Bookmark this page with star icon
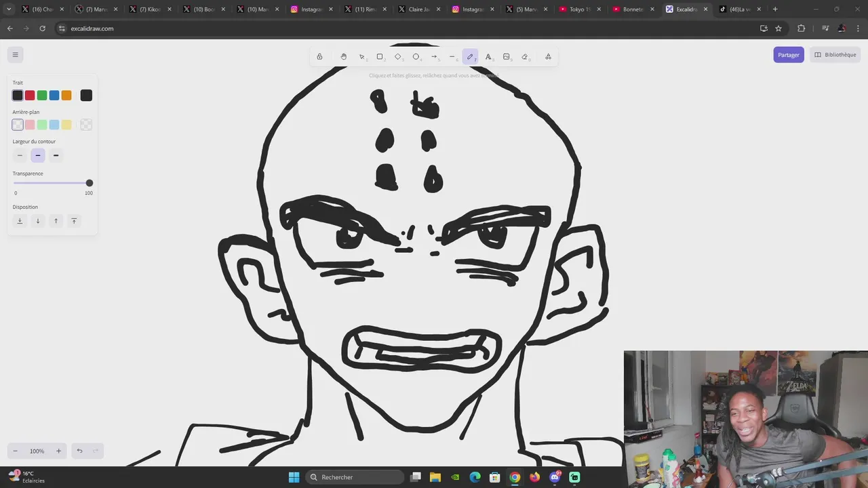This screenshot has height=488, width=868. [778, 28]
